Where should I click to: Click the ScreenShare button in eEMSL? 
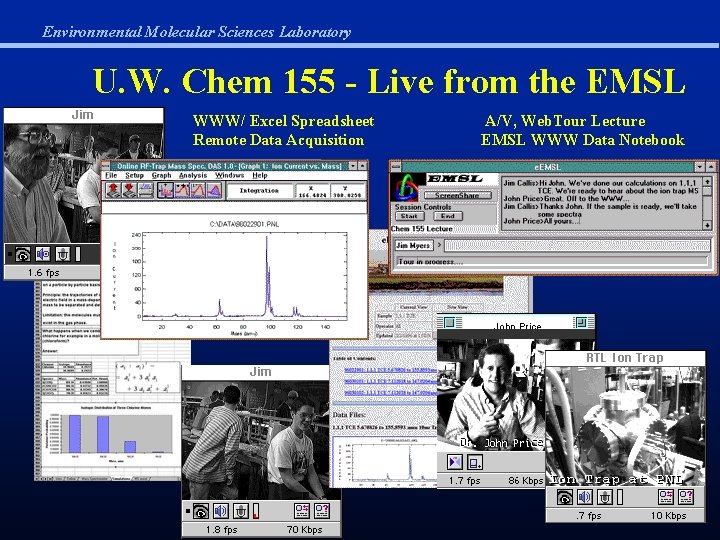click(457, 195)
